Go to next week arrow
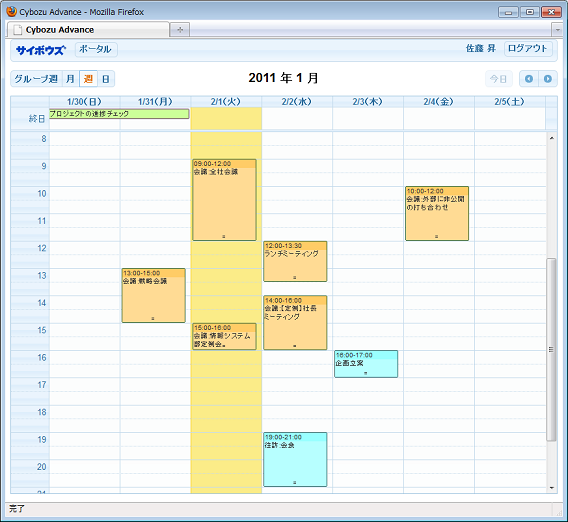568x522 pixels. (548, 79)
